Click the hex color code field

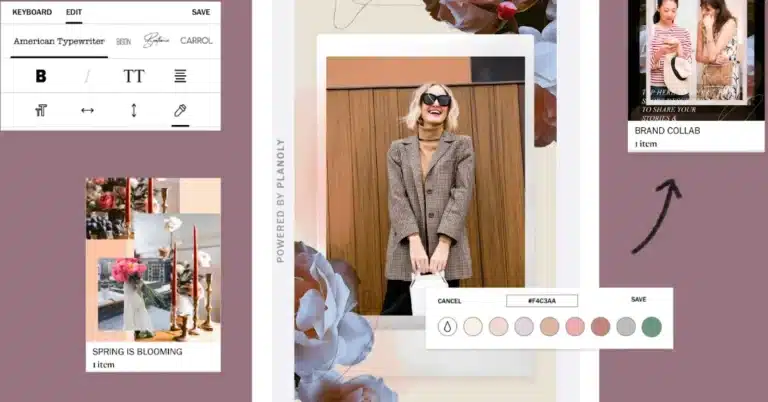541,300
